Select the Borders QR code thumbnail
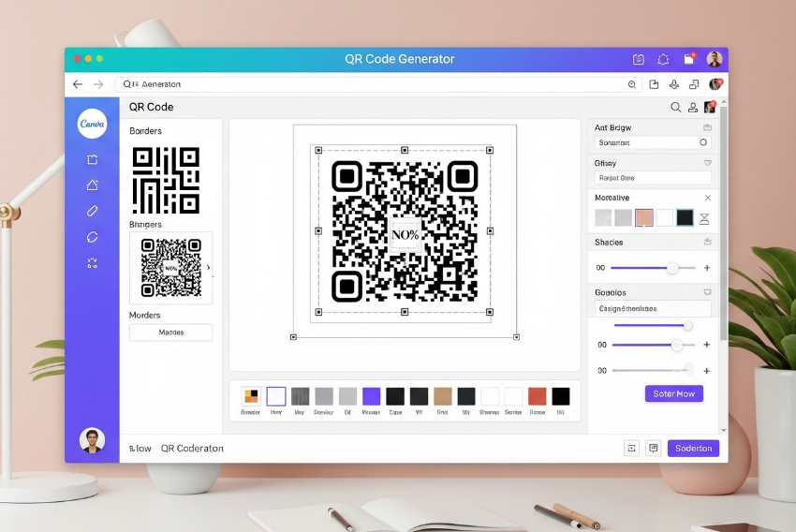 click(x=166, y=180)
